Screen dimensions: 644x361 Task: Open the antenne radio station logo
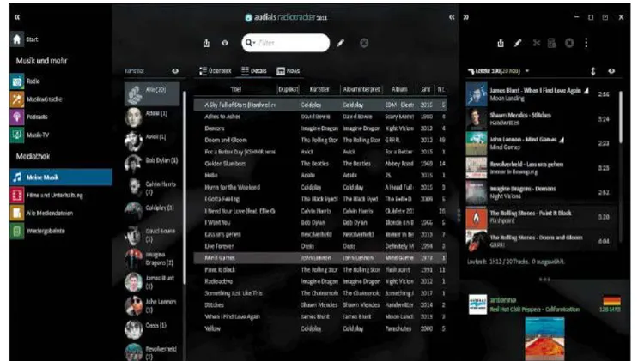pyautogui.click(x=477, y=304)
